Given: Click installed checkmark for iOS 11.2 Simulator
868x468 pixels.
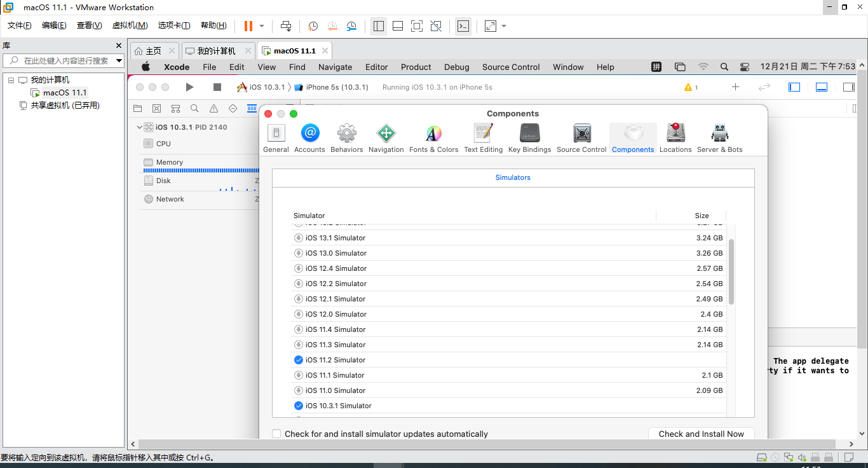Looking at the screenshot, I should tap(299, 360).
